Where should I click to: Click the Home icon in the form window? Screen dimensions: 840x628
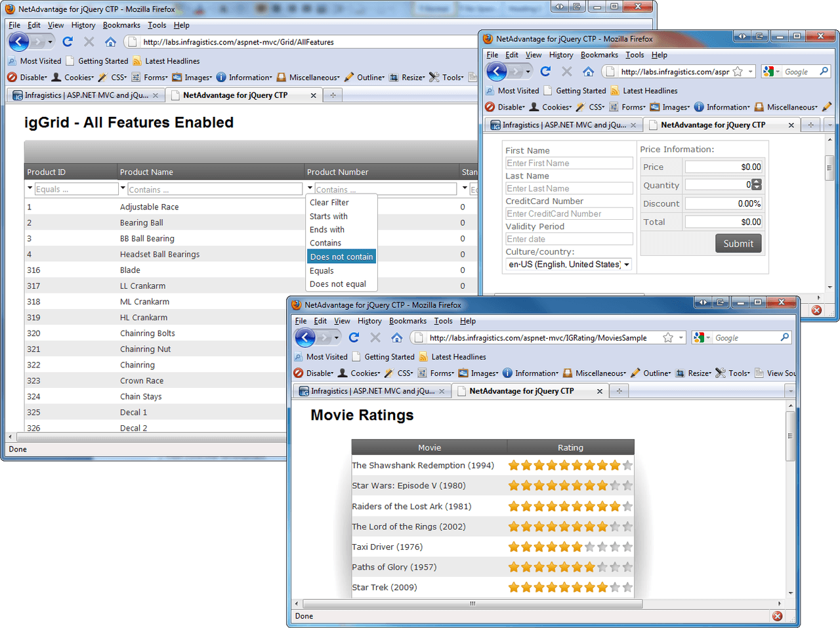click(x=589, y=72)
